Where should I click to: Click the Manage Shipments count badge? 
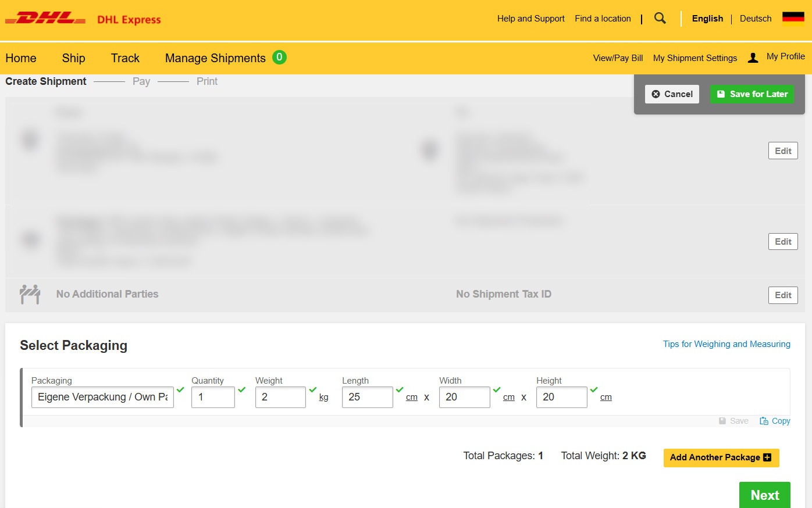click(279, 57)
